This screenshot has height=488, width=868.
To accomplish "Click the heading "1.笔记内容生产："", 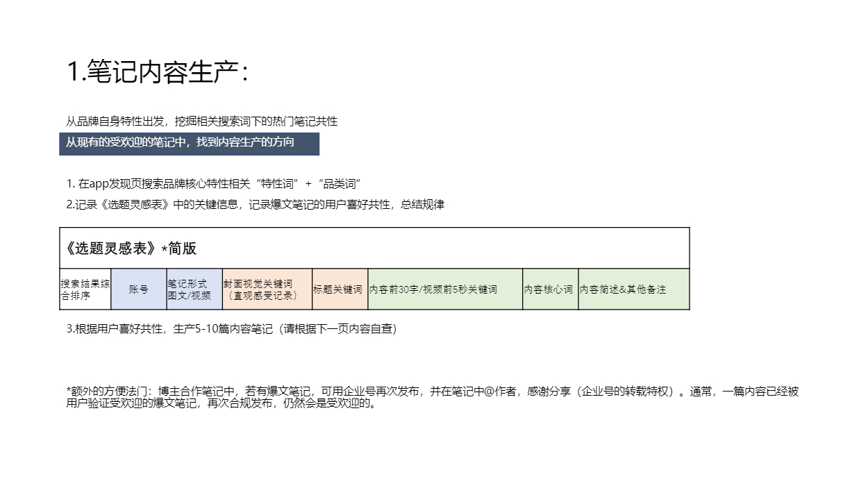I will [x=158, y=71].
